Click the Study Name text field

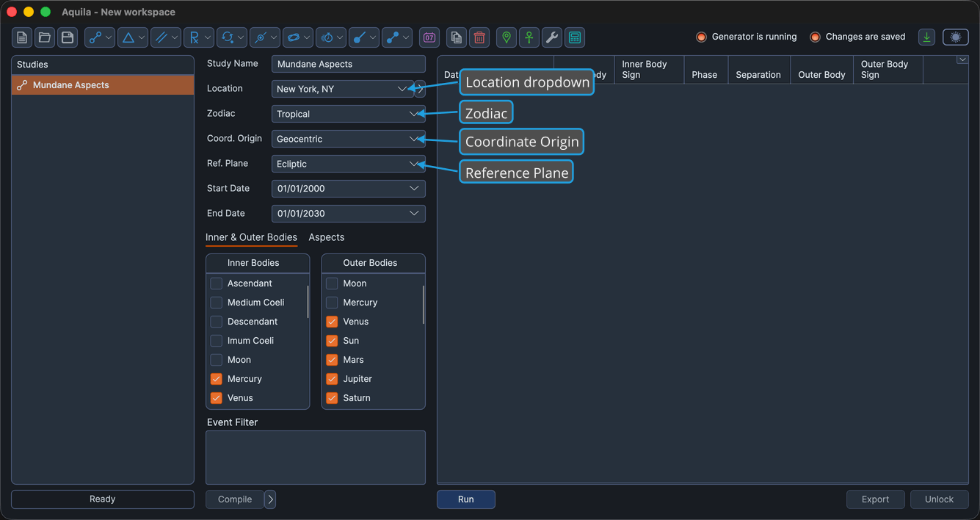[349, 64]
